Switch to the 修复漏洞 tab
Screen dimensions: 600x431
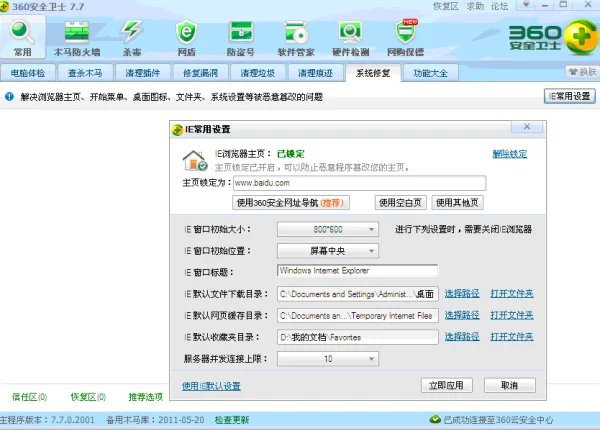[201, 73]
